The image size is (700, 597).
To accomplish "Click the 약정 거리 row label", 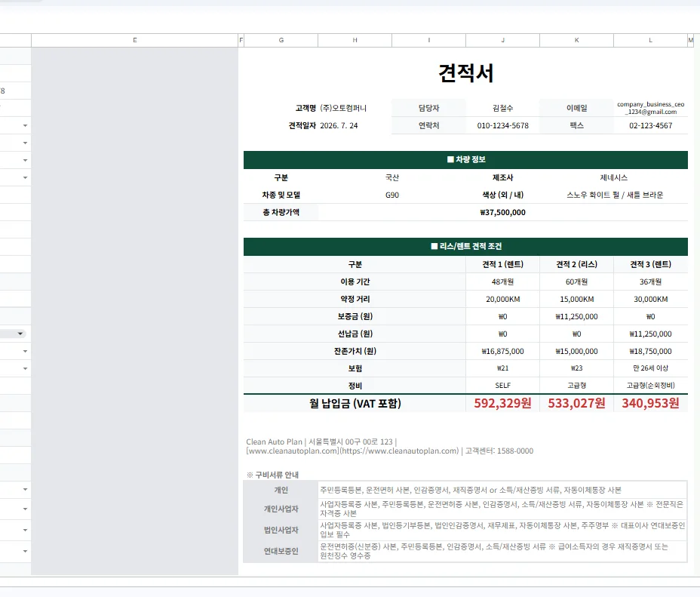I will click(x=355, y=299).
